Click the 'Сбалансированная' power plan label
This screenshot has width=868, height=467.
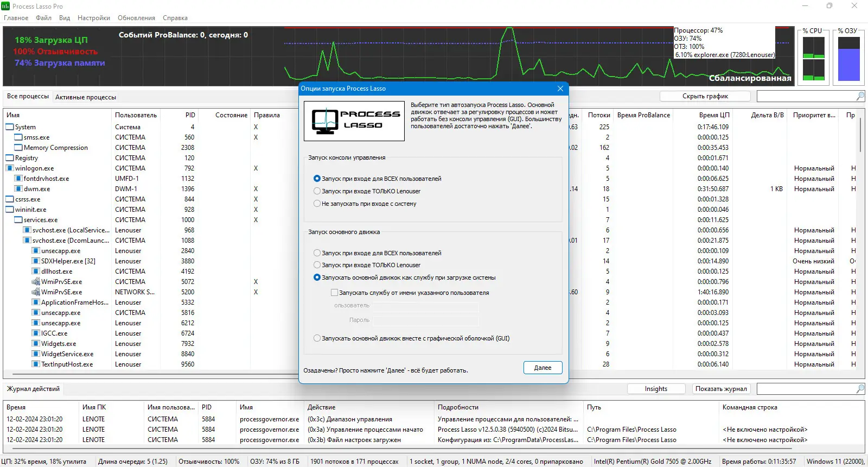point(750,78)
